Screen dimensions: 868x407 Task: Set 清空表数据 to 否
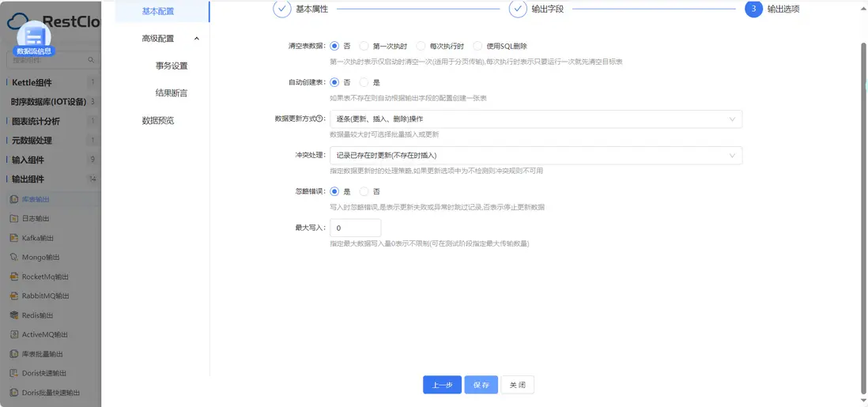tap(334, 46)
